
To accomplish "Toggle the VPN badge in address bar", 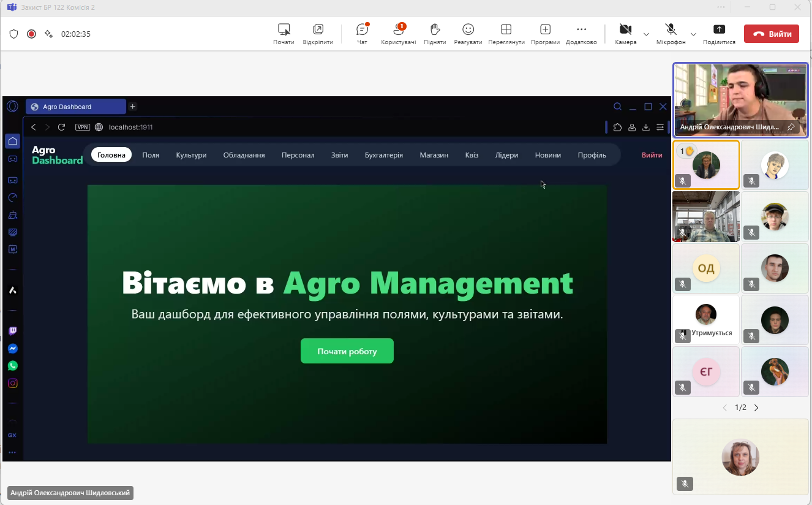I will 82,127.
